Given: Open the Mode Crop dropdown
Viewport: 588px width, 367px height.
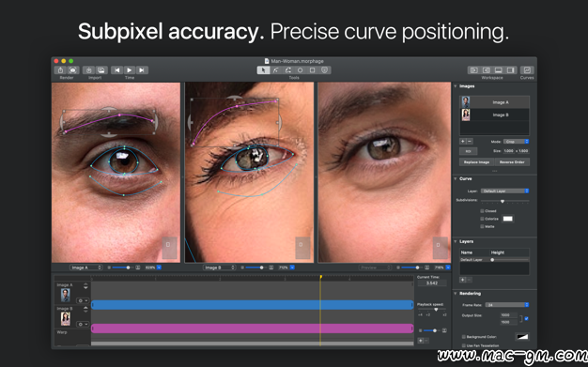Looking at the screenshot, I should tap(516, 142).
